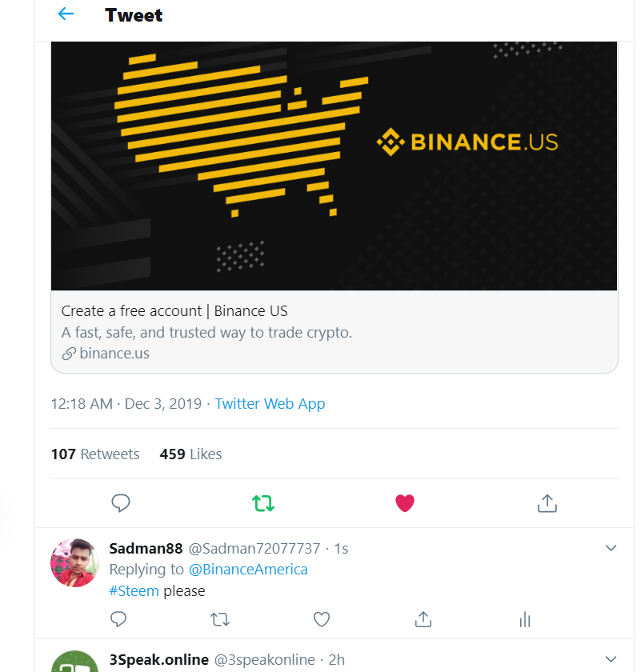The width and height of the screenshot is (641, 672).
Task: View the 107 Retweets list
Action: [95, 454]
